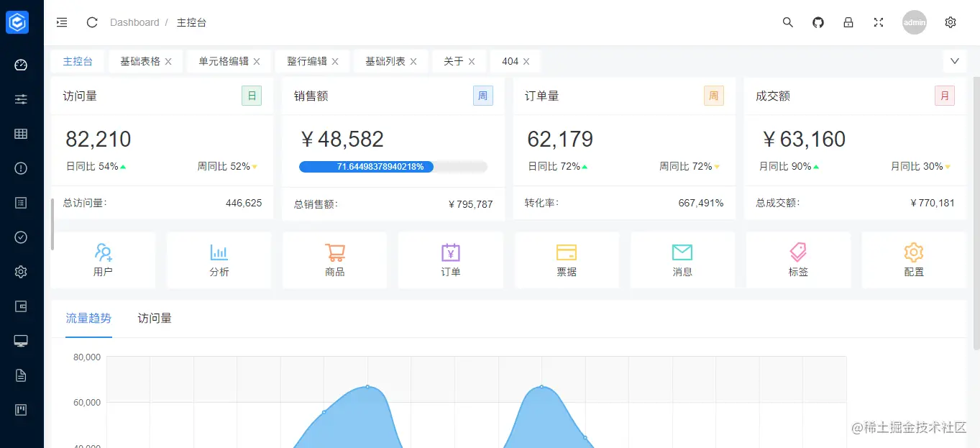
Task: Open the board layout sidebar icon
Action: (21, 410)
